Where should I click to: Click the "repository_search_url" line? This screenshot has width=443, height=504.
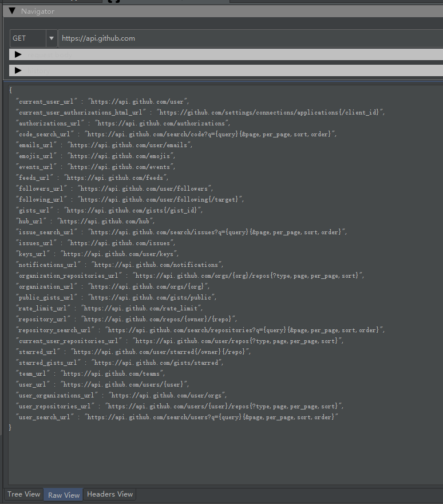tap(200, 330)
